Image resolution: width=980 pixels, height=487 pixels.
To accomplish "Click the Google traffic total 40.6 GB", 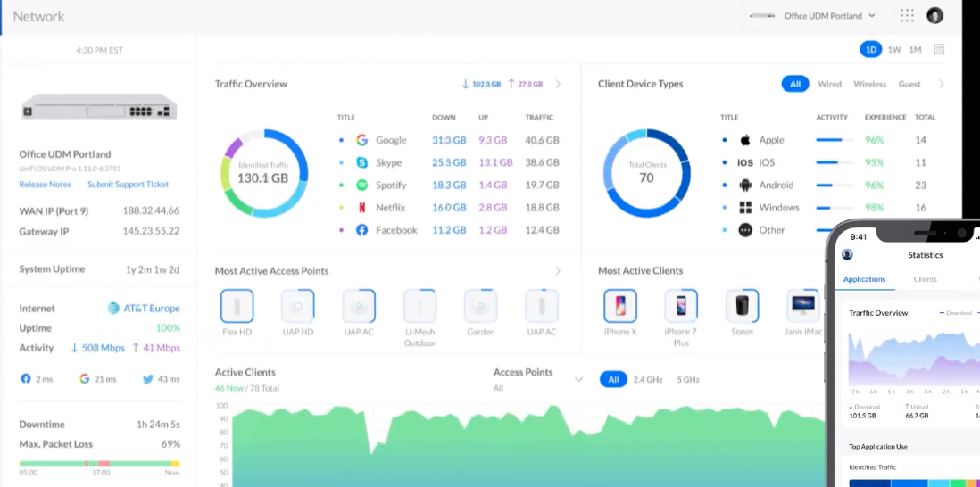I will 542,141.
